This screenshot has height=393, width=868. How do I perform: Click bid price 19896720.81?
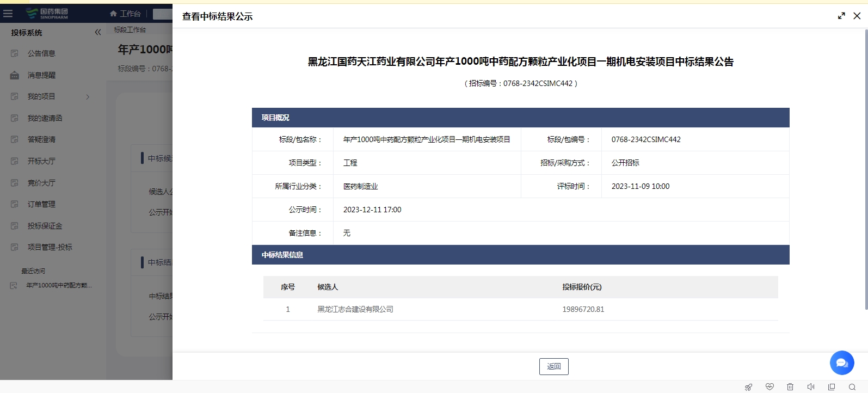(x=583, y=309)
